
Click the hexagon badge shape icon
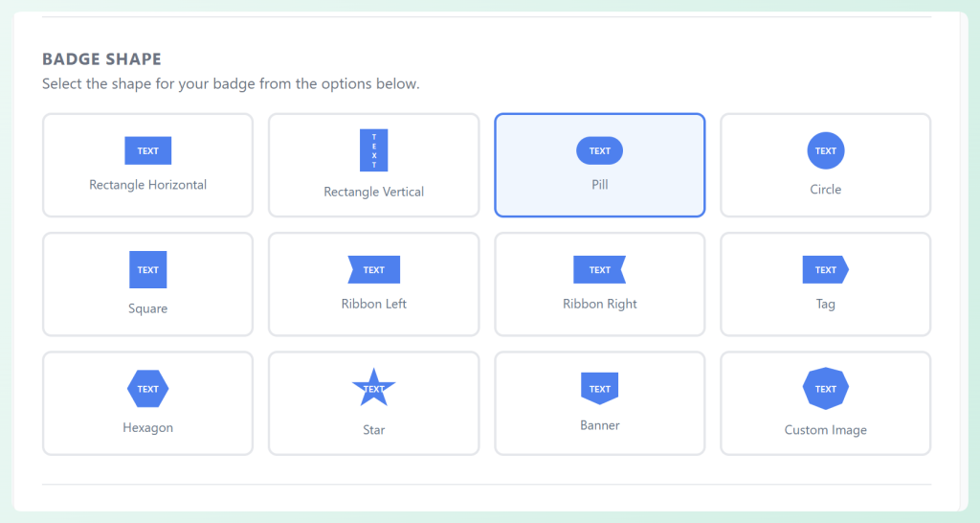point(147,389)
